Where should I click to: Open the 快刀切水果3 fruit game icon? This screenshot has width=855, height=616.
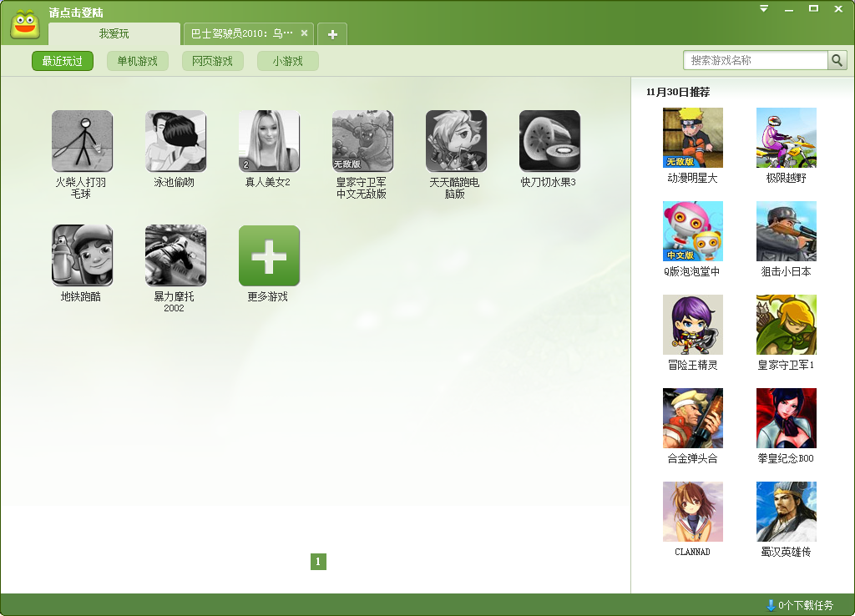[549, 141]
